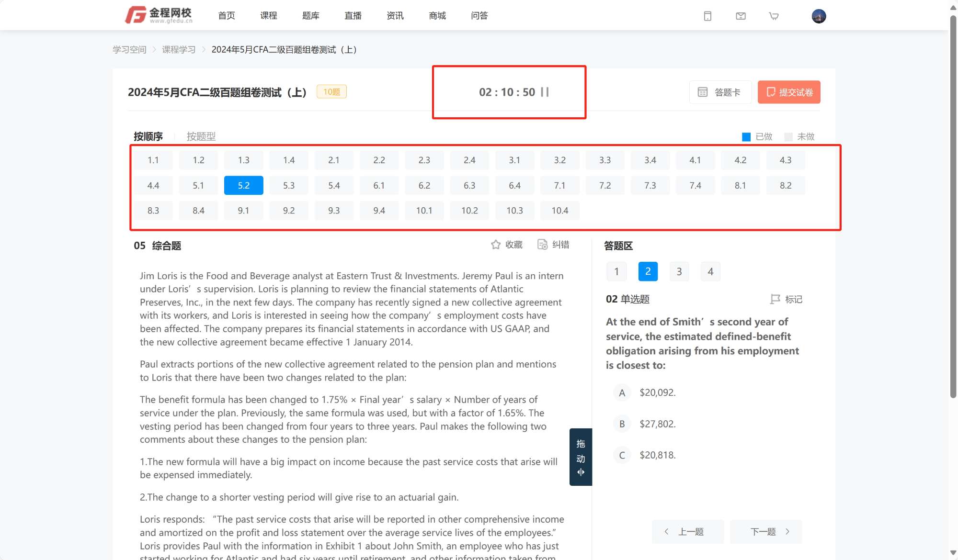Open the mail envelope icon
This screenshot has height=560, width=958.
(741, 16)
